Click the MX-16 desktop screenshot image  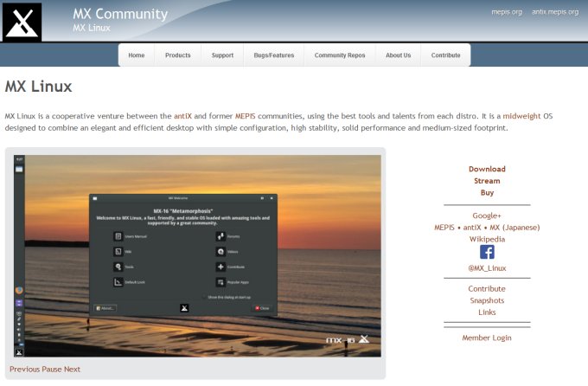click(x=197, y=255)
